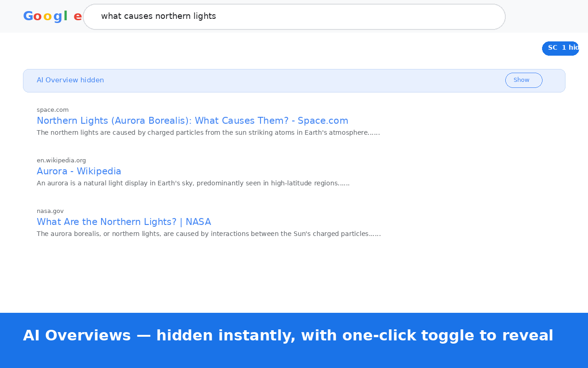Show the hidden AI Overview
The height and width of the screenshot is (368, 588).
click(x=524, y=80)
